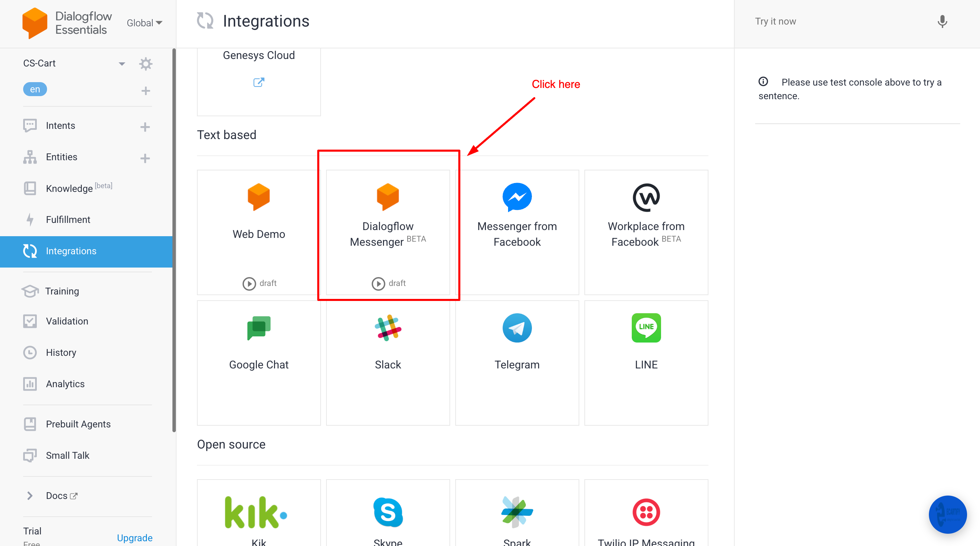Open the Training menu item
The width and height of the screenshot is (980, 546).
click(x=62, y=291)
